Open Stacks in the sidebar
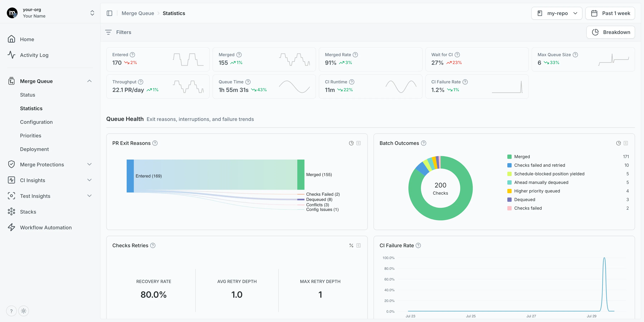 (28, 212)
